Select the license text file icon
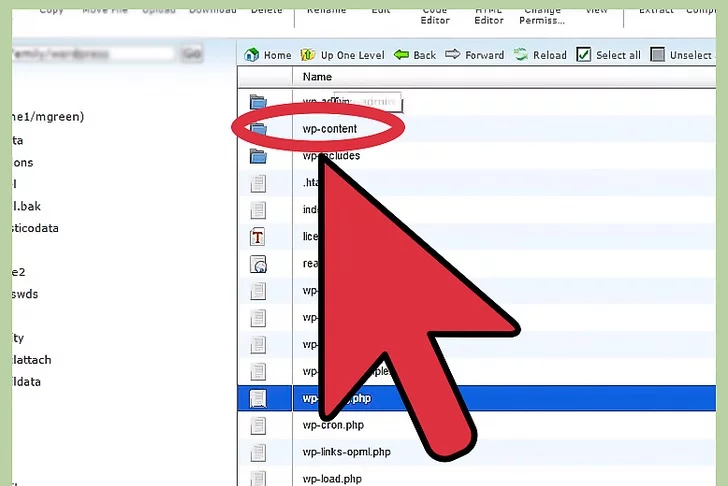Viewport: 728px width, 486px height. tap(259, 238)
